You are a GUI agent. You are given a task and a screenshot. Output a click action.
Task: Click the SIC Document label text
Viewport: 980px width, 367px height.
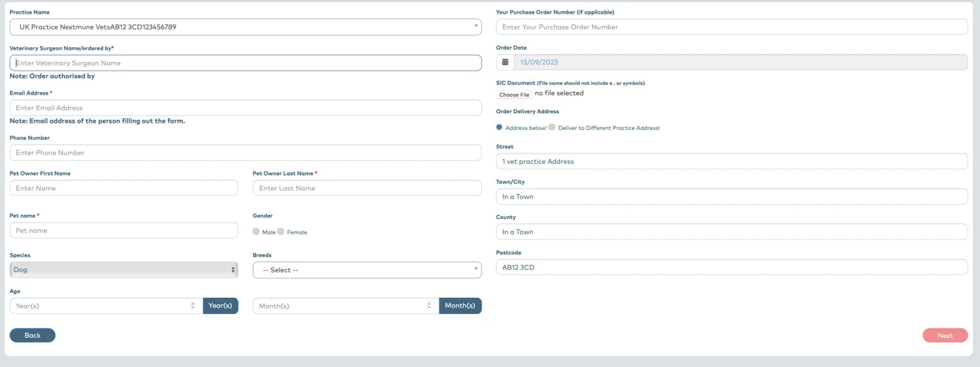tap(570, 83)
